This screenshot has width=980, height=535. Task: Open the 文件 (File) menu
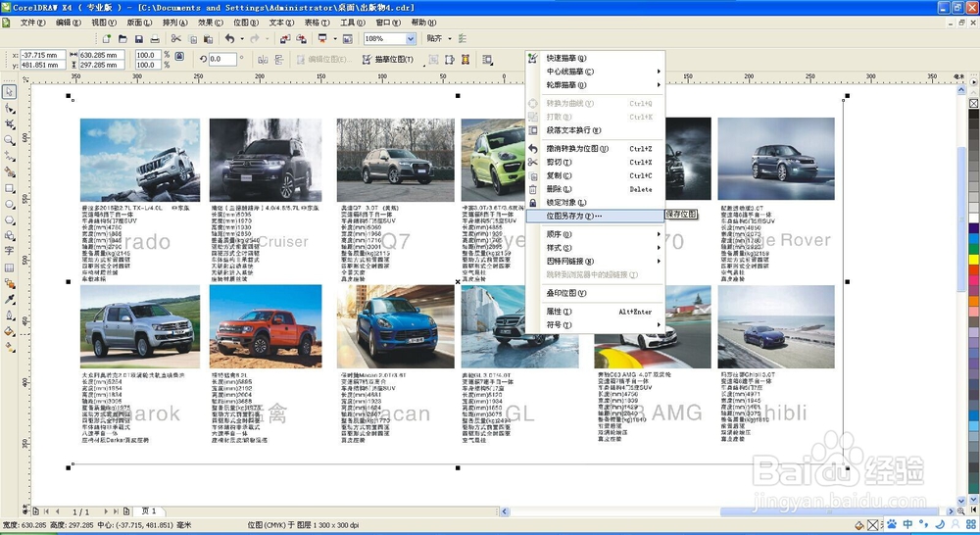(x=32, y=23)
